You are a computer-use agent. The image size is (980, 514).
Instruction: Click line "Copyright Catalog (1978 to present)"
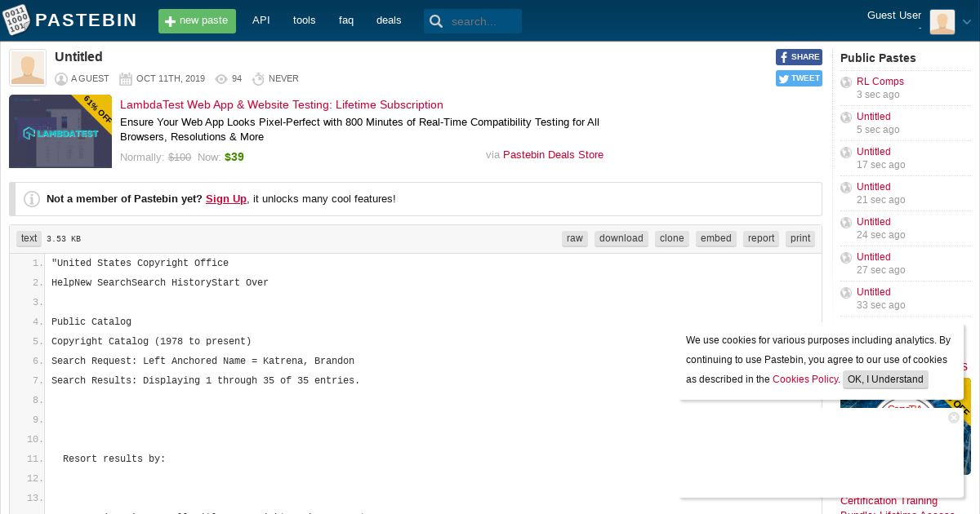point(151,342)
